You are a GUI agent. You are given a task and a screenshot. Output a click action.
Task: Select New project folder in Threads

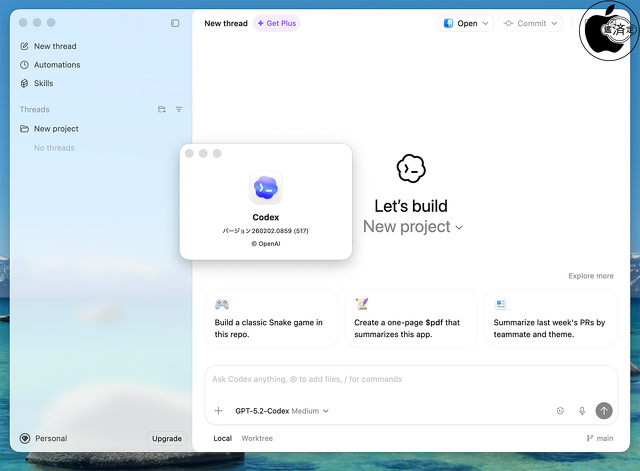(49, 129)
